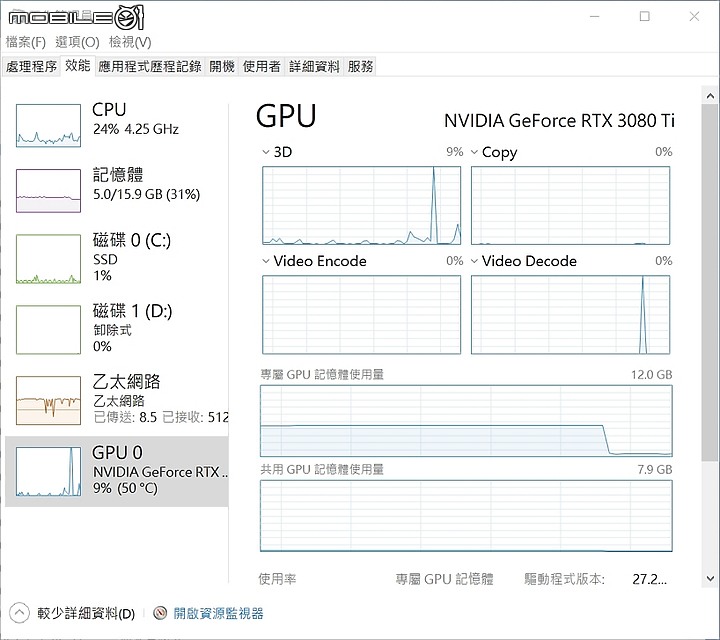This screenshot has height=640, width=720.
Task: Click the 專屬 GPU 記憶體使用量 graph
Action: pyautogui.click(x=466, y=421)
